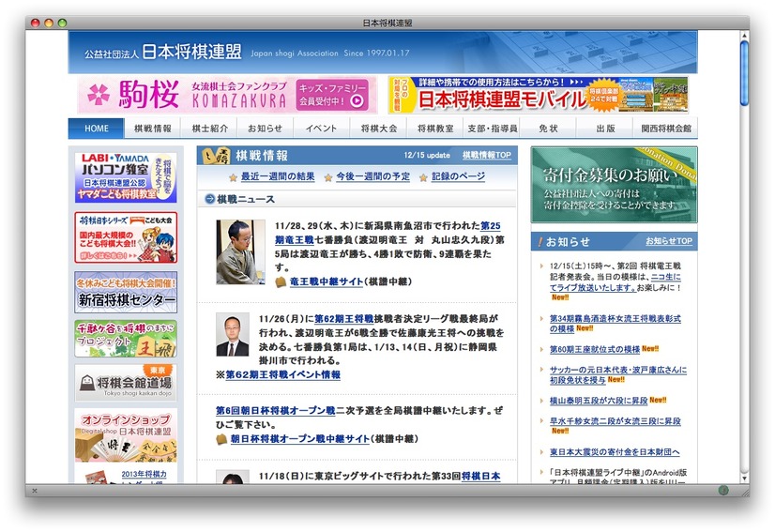
Task: Open the 駒桜 KOMAZAKURA fan club banner
Action: [227, 95]
